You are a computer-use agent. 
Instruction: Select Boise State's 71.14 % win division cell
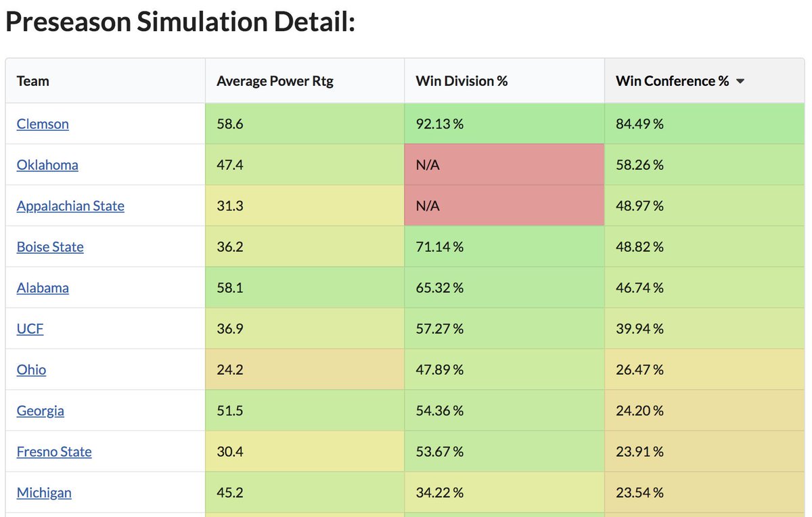[x=505, y=247]
